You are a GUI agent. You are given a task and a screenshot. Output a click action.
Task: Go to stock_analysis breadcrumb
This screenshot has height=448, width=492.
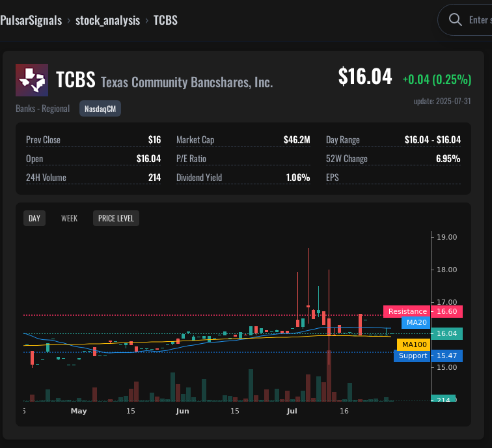[x=107, y=20]
